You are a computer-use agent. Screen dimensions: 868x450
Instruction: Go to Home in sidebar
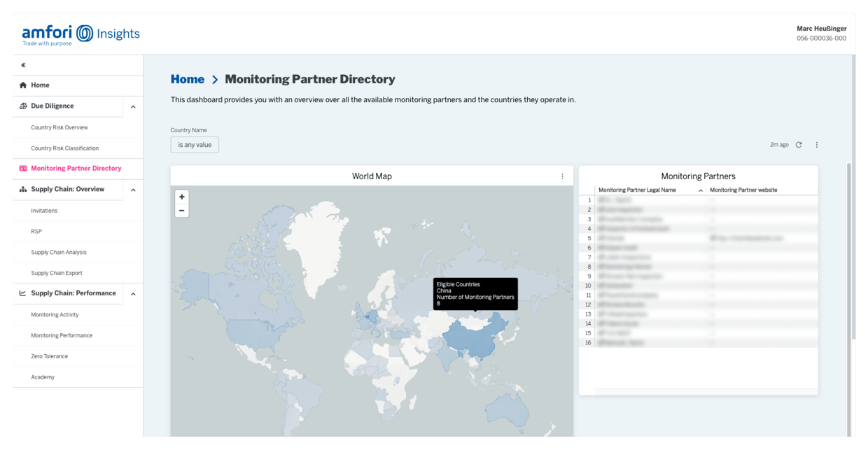point(40,85)
